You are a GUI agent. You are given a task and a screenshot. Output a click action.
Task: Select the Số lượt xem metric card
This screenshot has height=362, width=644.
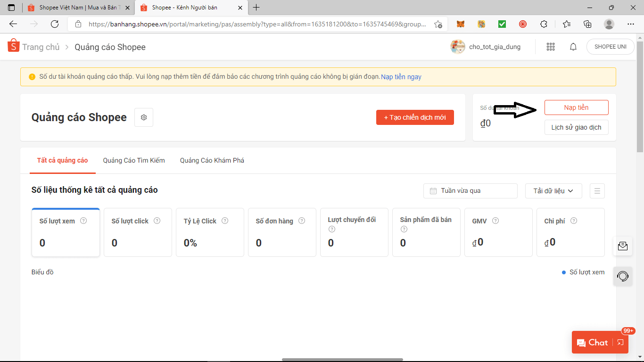(66, 232)
